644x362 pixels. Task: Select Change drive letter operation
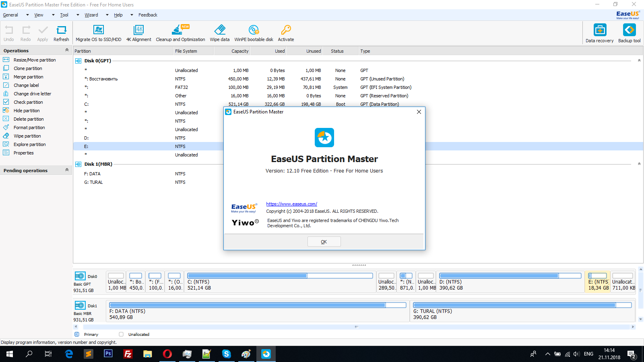click(32, 94)
